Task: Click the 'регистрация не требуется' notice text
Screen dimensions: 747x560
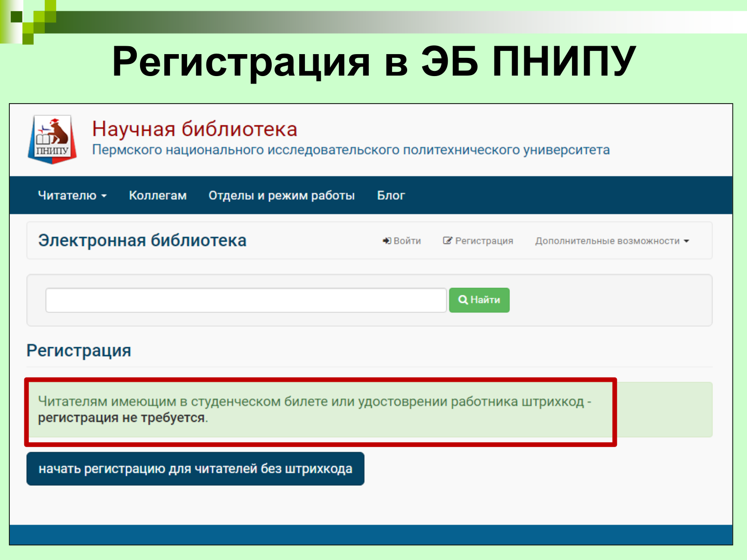Action: tap(122, 417)
